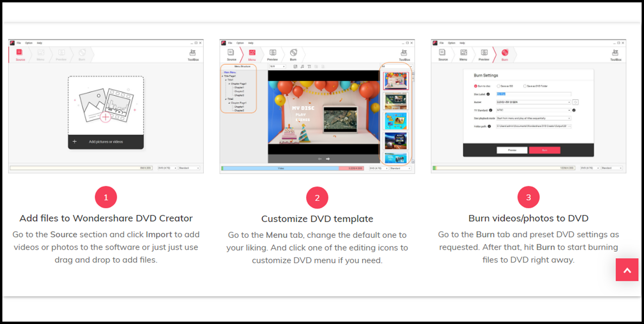The height and width of the screenshot is (324, 644).
Task: Open the Burner drive dropdown
Action: (534, 102)
